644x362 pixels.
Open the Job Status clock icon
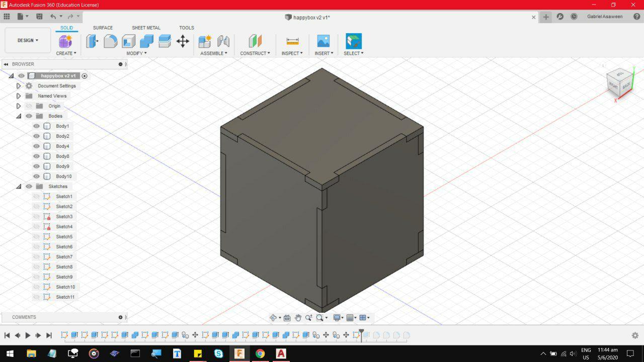pos(574,17)
